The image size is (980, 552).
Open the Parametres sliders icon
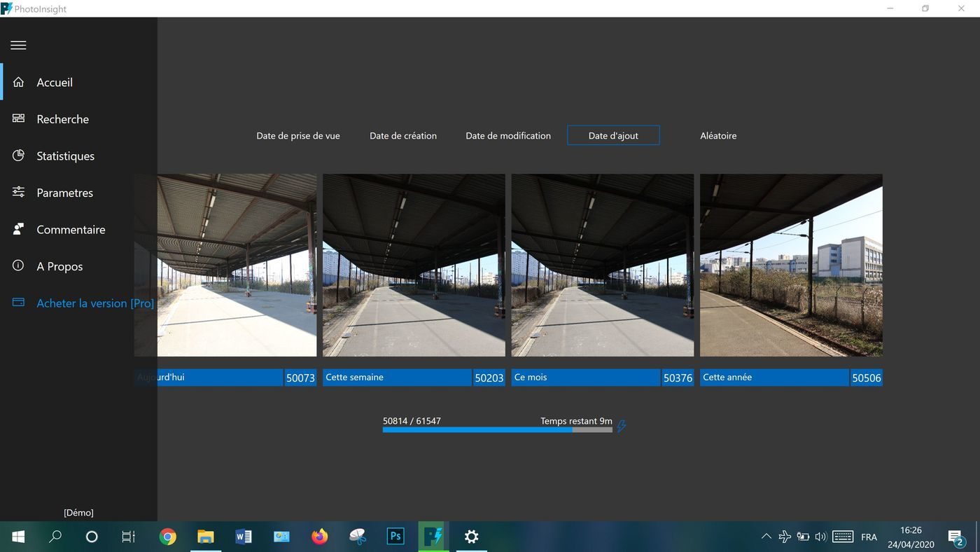(18, 192)
